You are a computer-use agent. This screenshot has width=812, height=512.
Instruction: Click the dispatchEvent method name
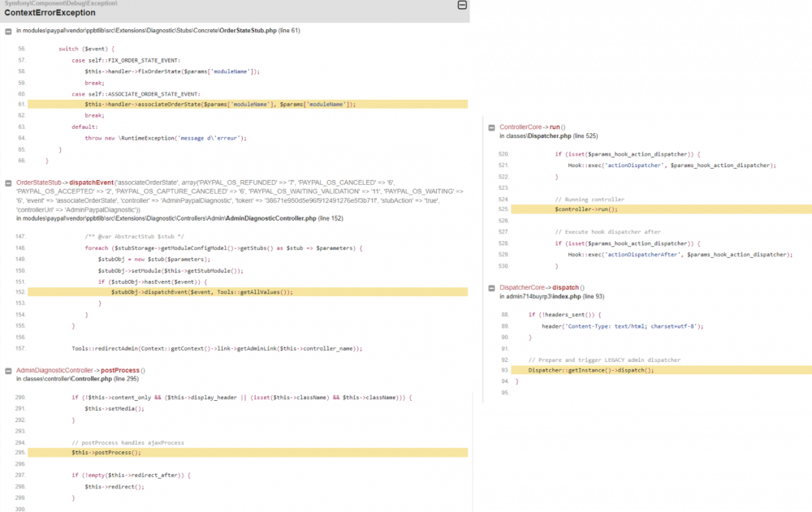91,183
